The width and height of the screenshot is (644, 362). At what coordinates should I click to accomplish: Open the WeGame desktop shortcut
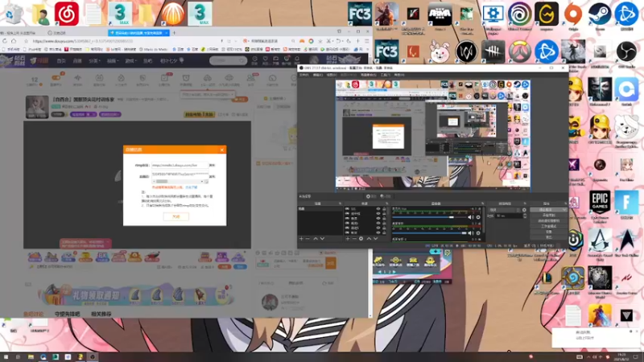tap(547, 16)
